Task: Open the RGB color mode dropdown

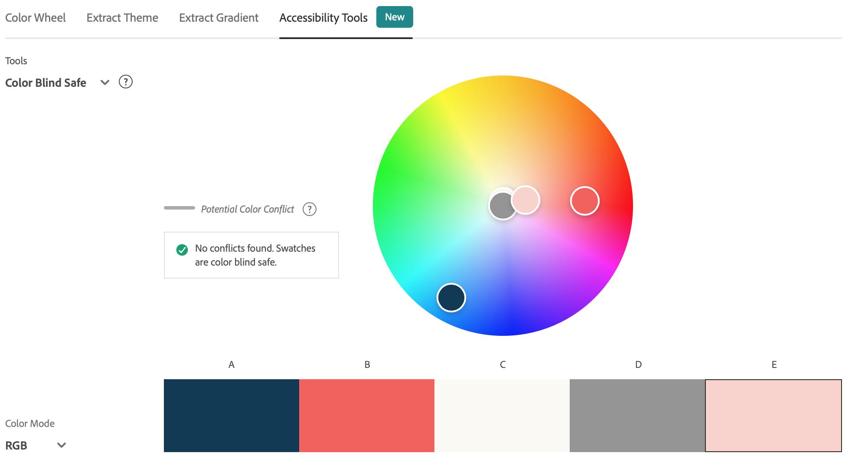Action: (61, 445)
